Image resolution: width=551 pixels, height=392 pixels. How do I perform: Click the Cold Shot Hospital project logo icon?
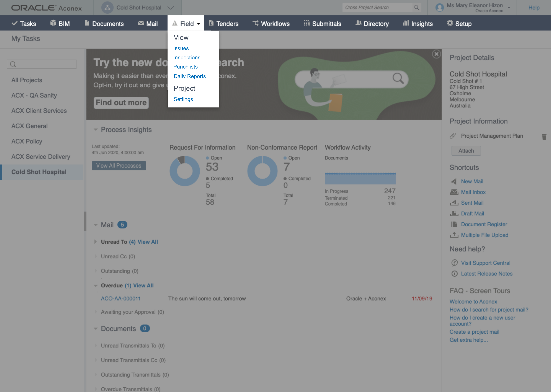107,8
